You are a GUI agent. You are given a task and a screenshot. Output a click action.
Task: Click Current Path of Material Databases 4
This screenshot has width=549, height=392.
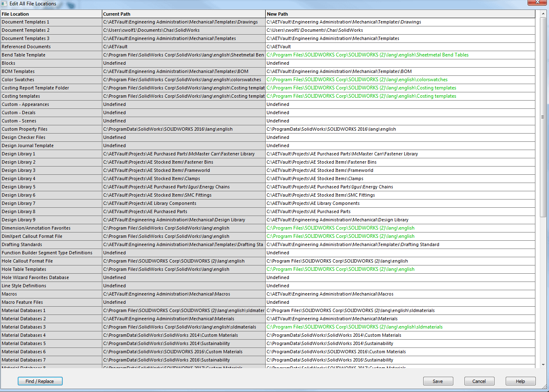184,335
